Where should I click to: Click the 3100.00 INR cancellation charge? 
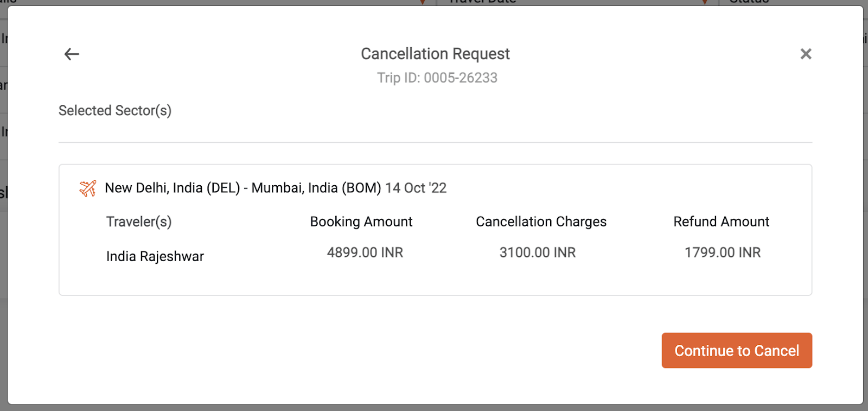[x=538, y=252]
